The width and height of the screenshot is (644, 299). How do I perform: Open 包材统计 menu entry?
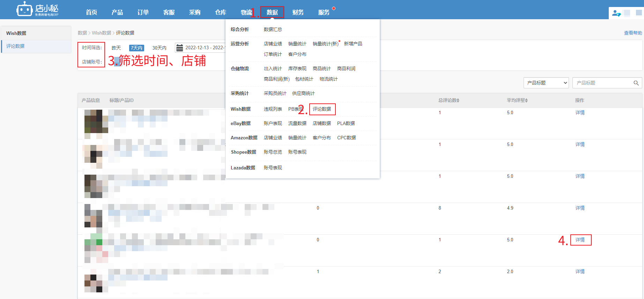[x=304, y=79]
